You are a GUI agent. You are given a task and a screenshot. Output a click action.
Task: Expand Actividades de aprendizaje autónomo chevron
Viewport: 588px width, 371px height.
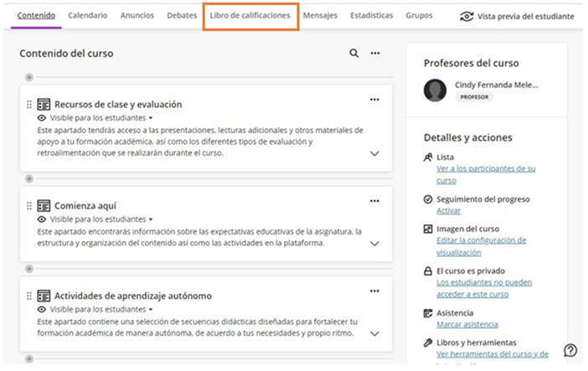pyautogui.click(x=374, y=333)
